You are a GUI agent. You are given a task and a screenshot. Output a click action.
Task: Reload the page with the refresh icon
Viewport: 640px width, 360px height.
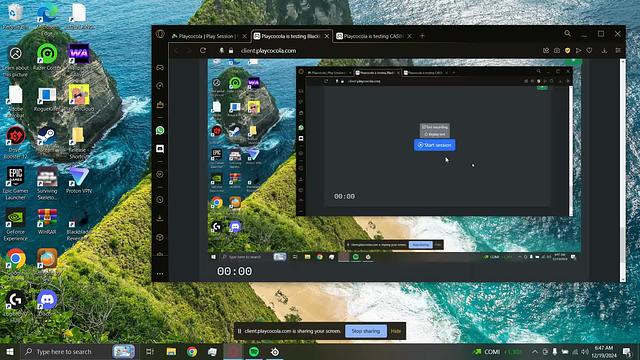click(x=203, y=51)
